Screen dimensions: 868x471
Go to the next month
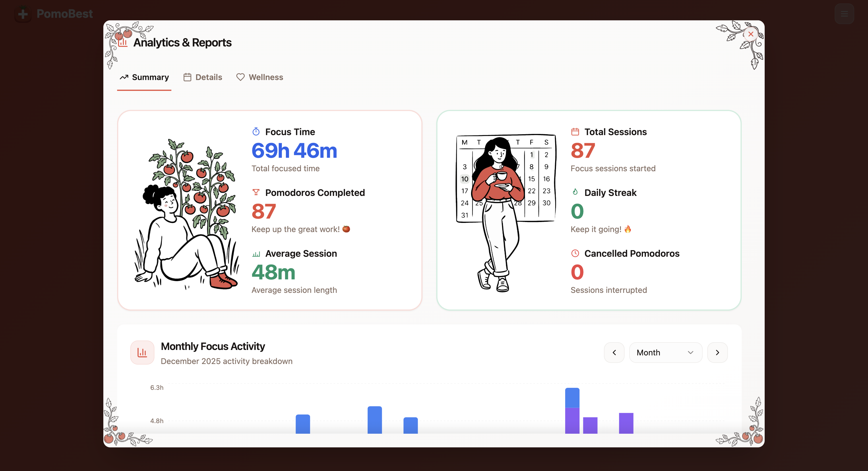click(x=717, y=353)
